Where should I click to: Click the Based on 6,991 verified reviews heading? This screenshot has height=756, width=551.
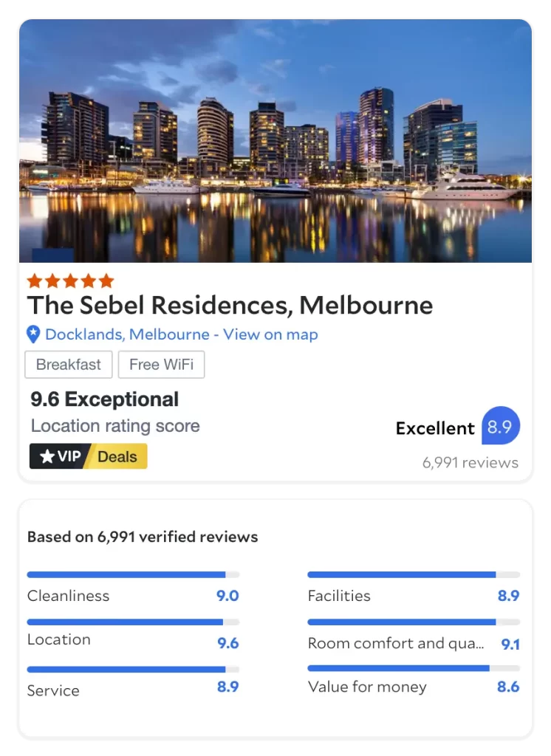pyautogui.click(x=143, y=537)
